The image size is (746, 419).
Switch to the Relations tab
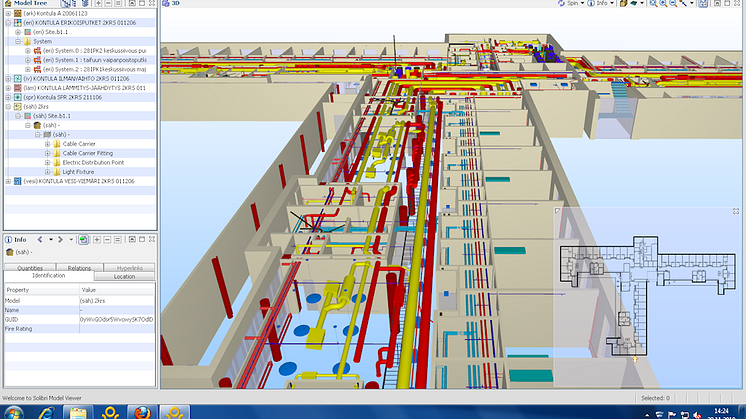click(x=79, y=268)
